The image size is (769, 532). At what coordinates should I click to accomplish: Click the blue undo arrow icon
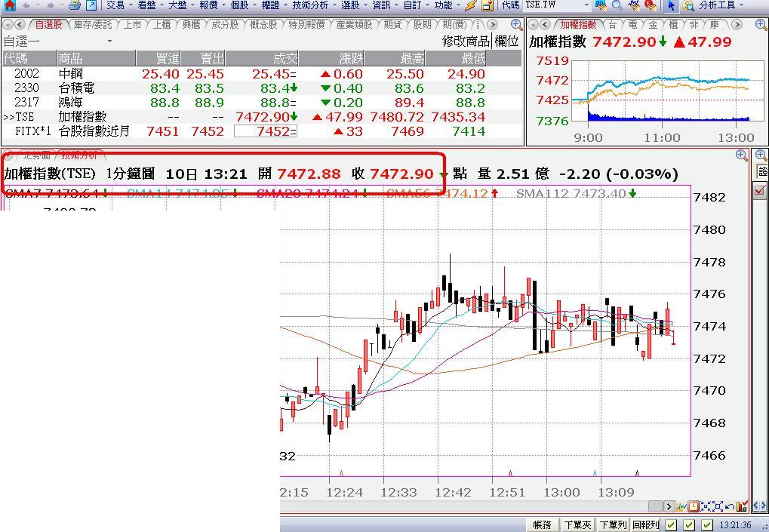729,506
